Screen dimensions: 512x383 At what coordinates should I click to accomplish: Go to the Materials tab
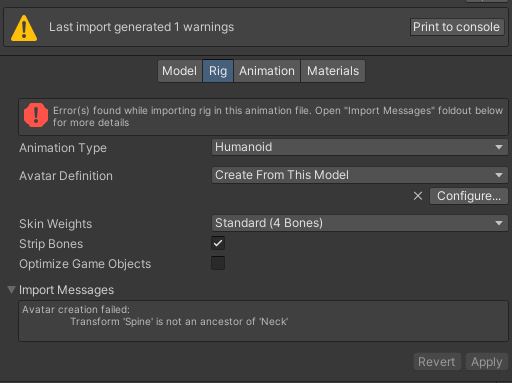pyautogui.click(x=333, y=71)
